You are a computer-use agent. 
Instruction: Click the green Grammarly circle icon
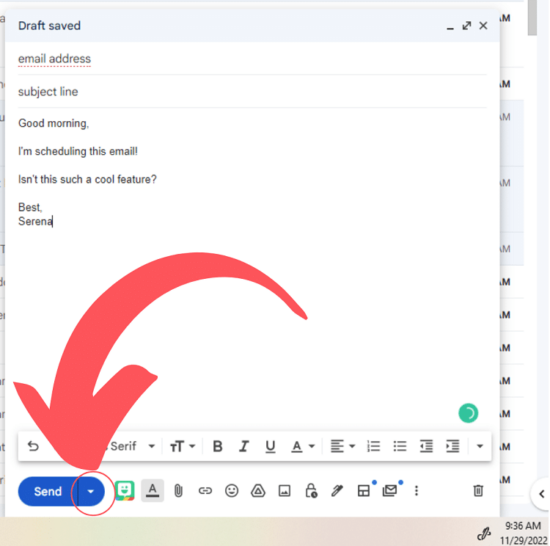tap(468, 413)
